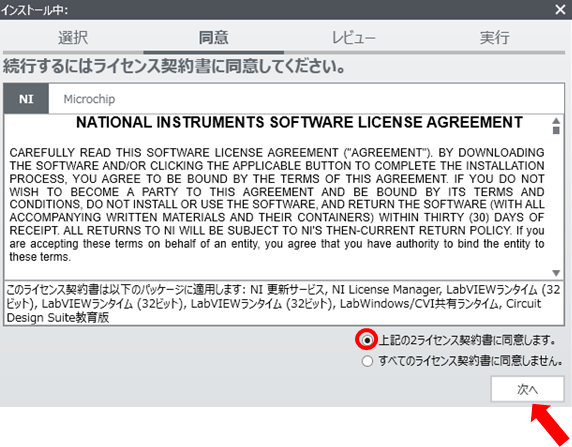Click the license scrollbar thumb

coord(556,130)
